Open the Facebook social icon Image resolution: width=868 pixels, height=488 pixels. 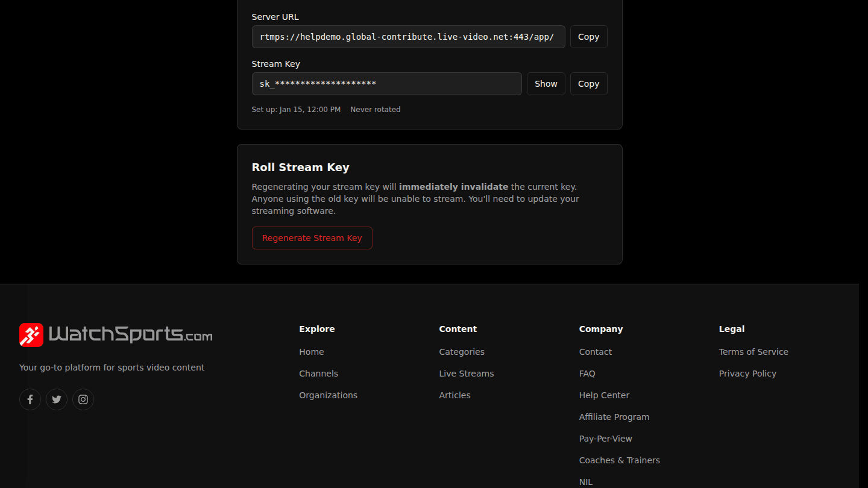point(30,399)
